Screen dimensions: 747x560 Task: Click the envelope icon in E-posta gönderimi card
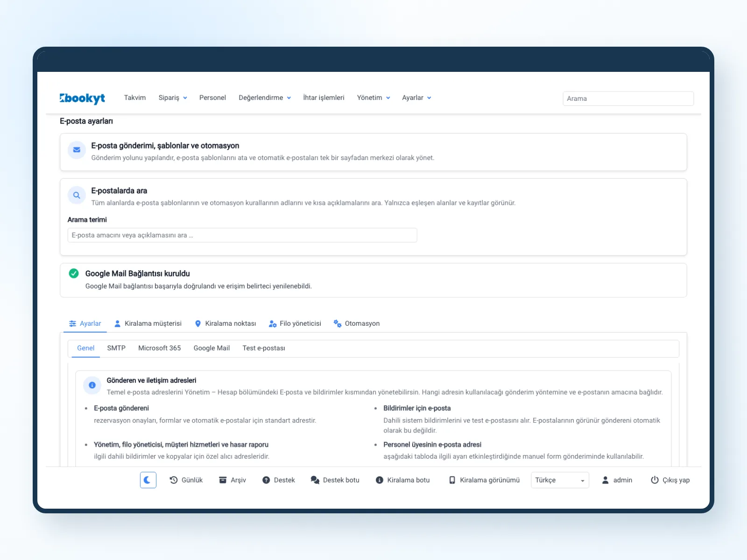coord(77,150)
